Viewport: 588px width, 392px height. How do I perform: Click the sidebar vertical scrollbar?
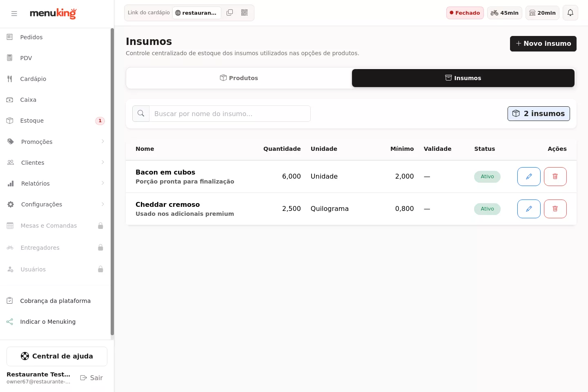pyautogui.click(x=112, y=182)
